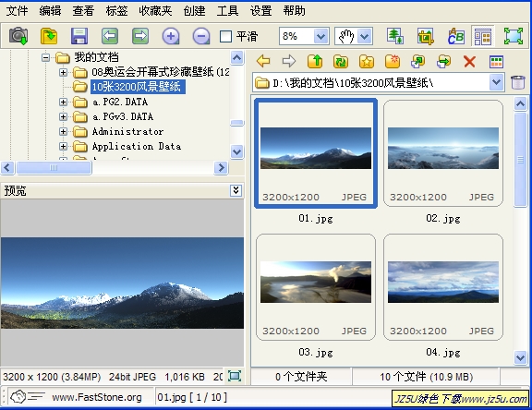Select the 01.jpg thumbnail
Image resolution: width=532 pixels, height=410 pixels.
[316, 153]
